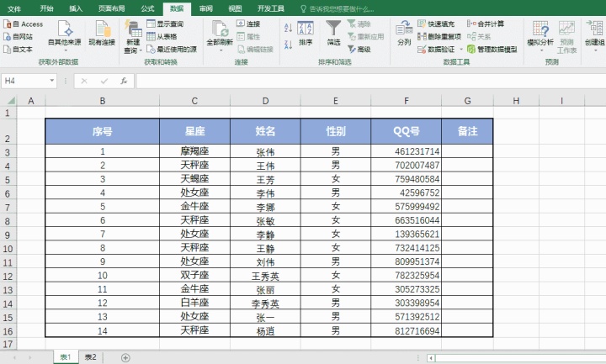Click the From Web (自网站) icon

coord(7,37)
